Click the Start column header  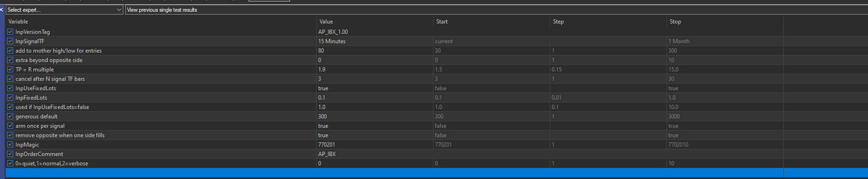[492, 22]
